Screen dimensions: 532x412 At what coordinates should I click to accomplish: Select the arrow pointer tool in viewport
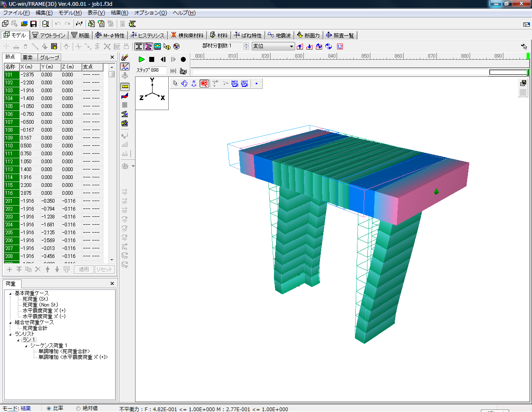pyautogui.click(x=175, y=83)
